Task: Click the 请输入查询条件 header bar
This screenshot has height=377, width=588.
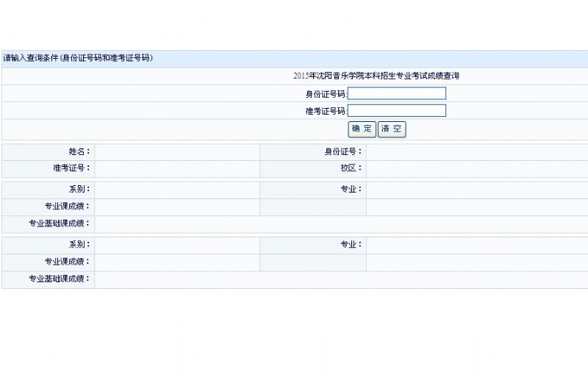Action: pos(77,58)
